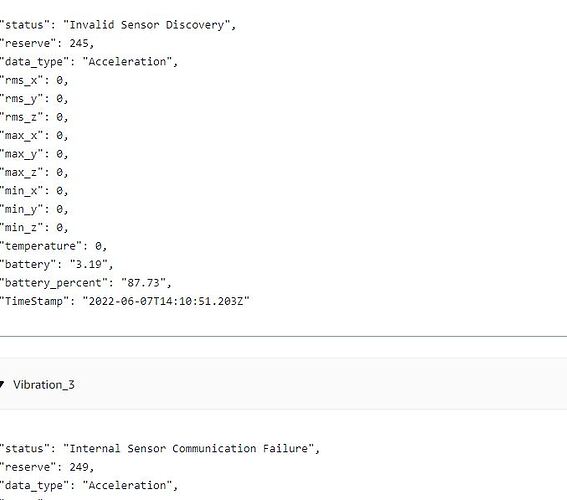Click the "Internal Sensor Communication Failure" status
Viewport: 567px width, 500px height.
[x=189, y=449]
